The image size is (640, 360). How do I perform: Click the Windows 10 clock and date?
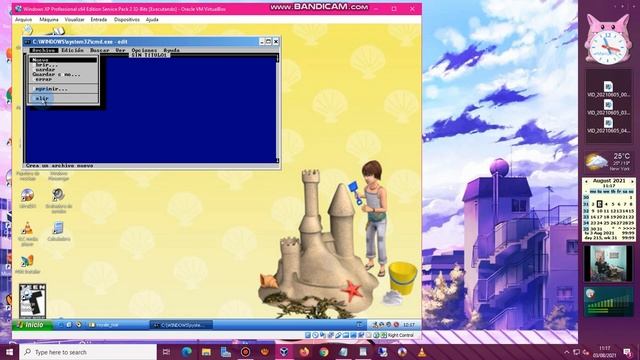[605, 352]
